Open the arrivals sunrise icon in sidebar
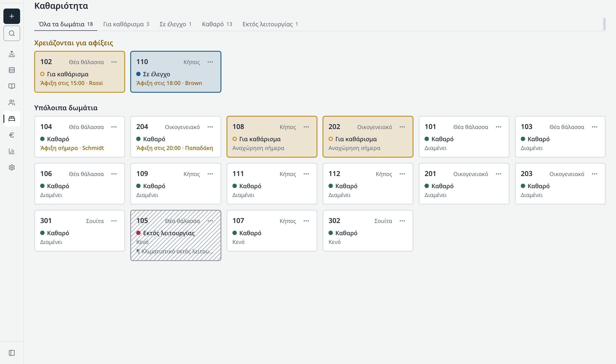The image size is (616, 364). 12,54
